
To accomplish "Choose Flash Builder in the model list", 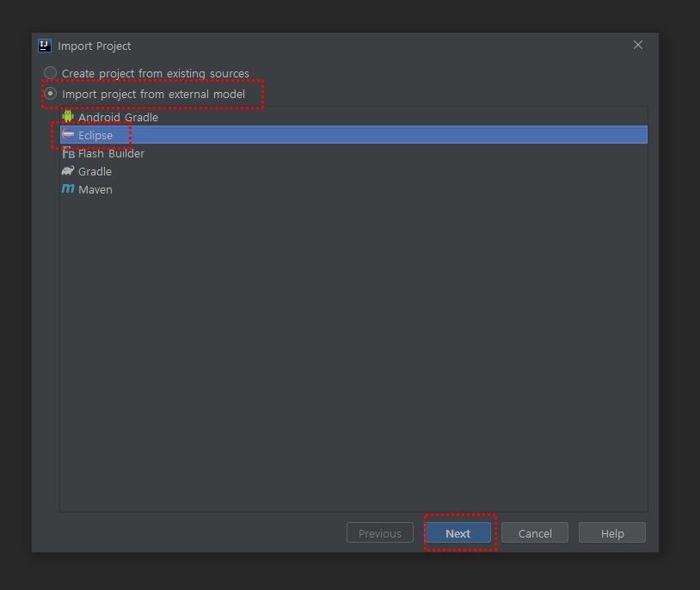I will tap(353, 153).
